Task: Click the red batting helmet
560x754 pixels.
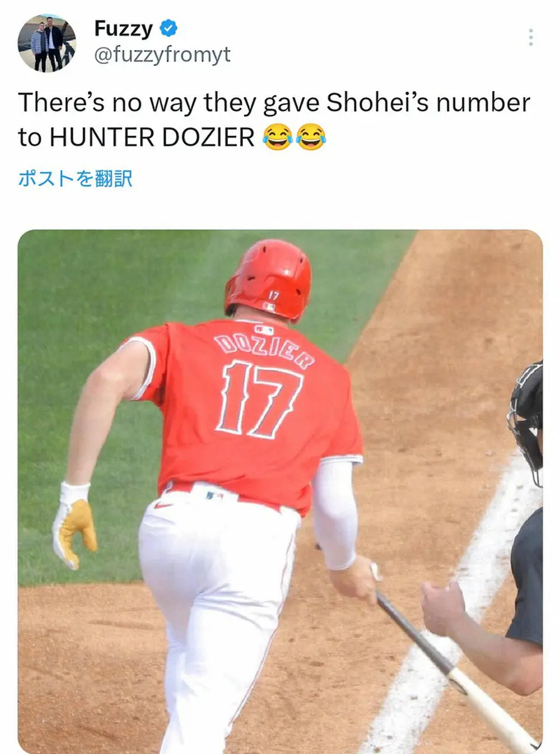Action: pos(269,279)
